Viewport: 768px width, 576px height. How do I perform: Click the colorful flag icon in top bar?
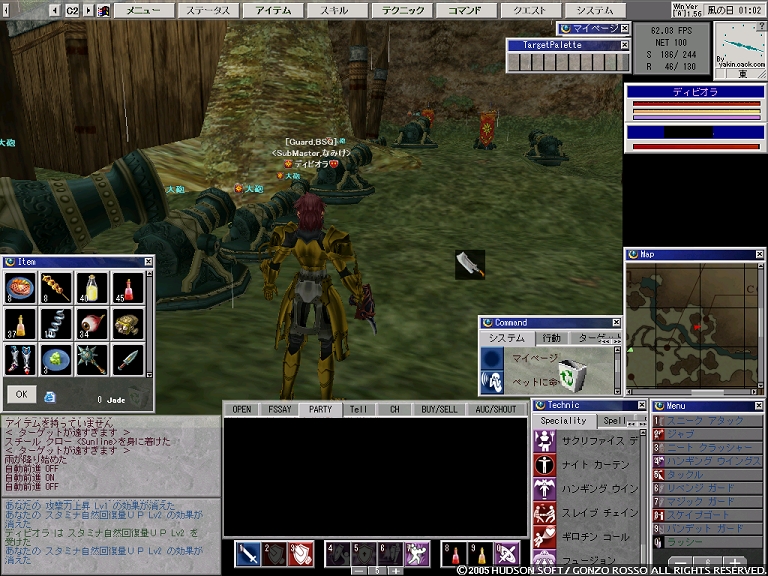pos(103,10)
